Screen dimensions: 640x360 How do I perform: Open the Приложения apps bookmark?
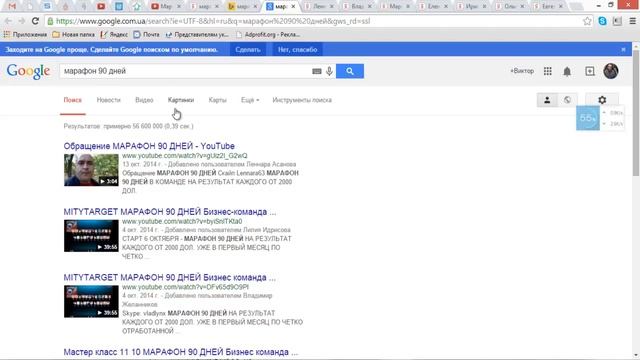25,35
